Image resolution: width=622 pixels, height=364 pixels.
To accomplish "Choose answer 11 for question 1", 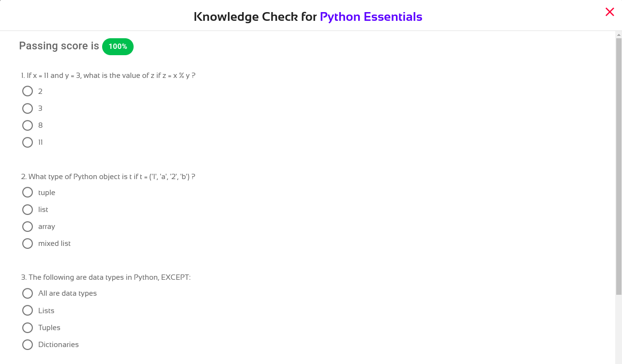I will (28, 142).
